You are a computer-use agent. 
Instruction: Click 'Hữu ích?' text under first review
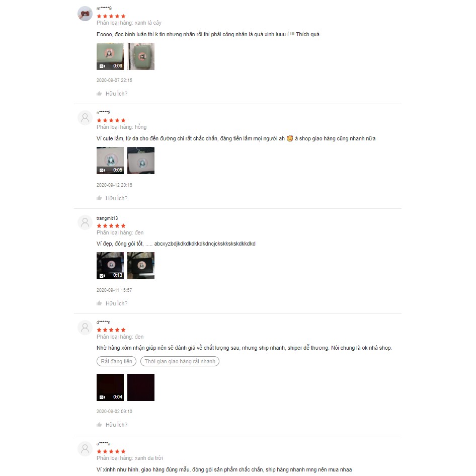tap(117, 94)
